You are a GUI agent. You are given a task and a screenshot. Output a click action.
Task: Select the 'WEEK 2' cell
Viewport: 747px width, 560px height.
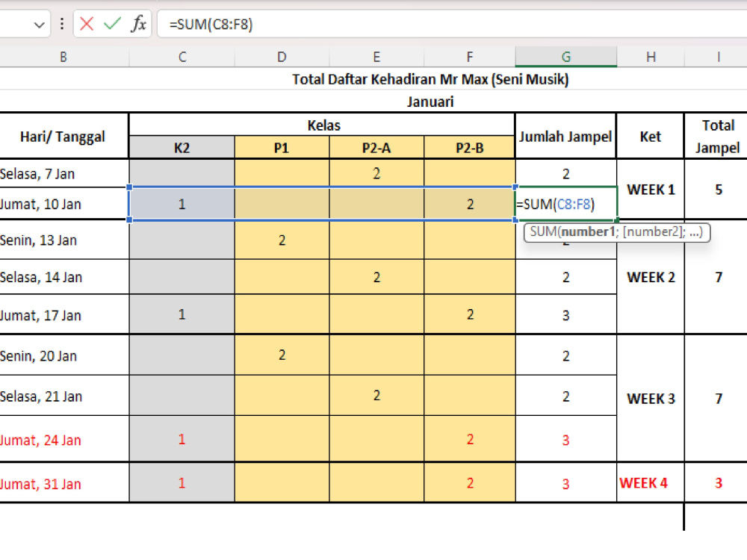click(x=651, y=277)
